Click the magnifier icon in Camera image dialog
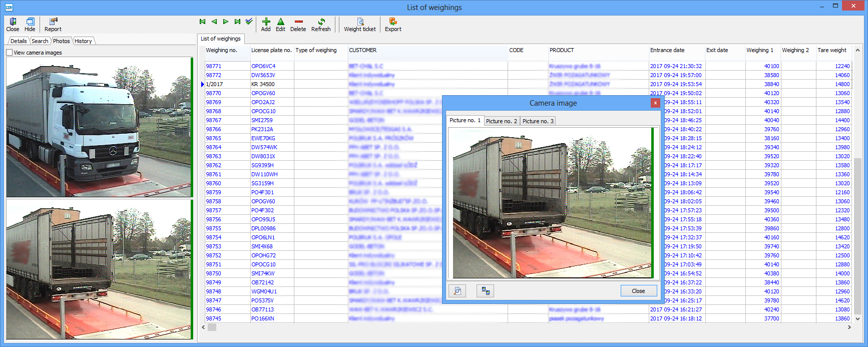868x347 pixels. pos(458,291)
